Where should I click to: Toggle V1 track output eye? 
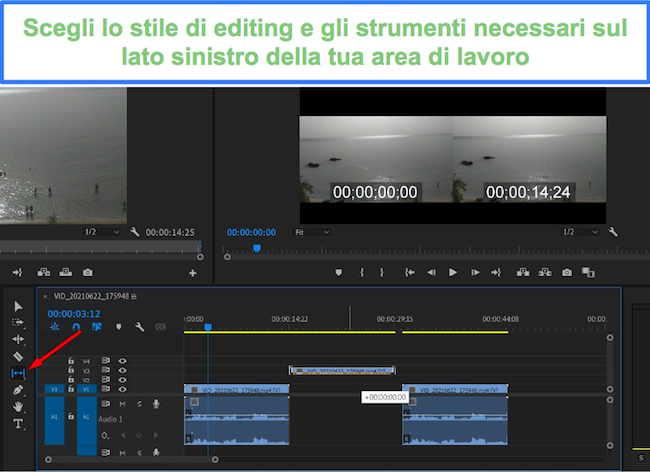pyautogui.click(x=122, y=389)
